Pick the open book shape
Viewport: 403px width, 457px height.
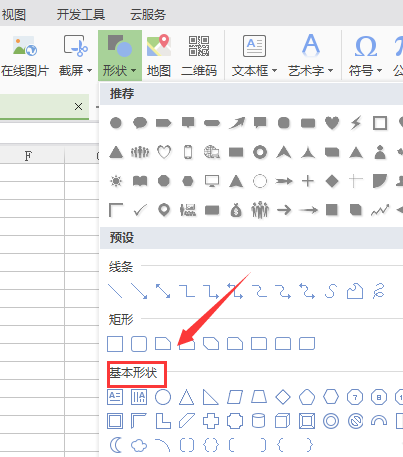pyautogui.click(x=140, y=181)
